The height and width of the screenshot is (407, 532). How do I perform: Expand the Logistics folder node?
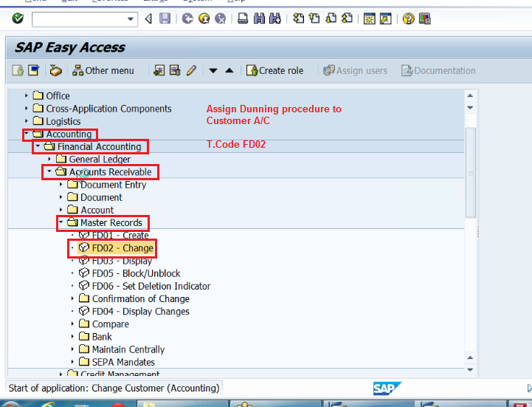tap(26, 121)
